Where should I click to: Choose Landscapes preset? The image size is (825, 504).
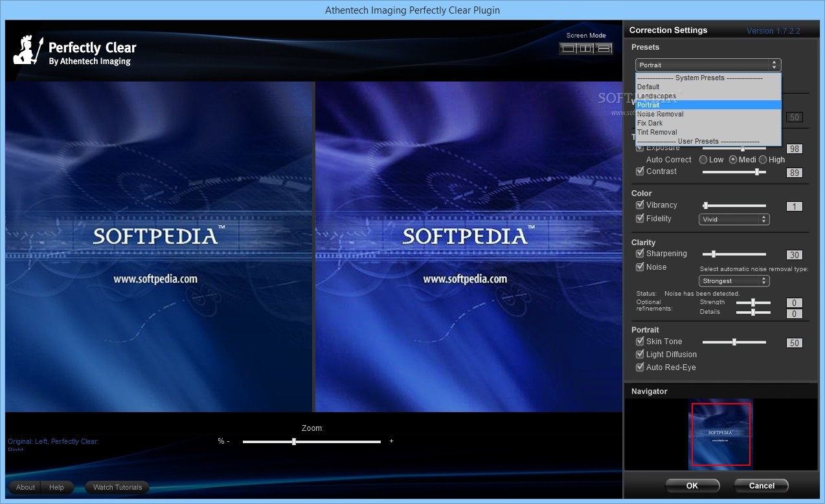(x=708, y=96)
